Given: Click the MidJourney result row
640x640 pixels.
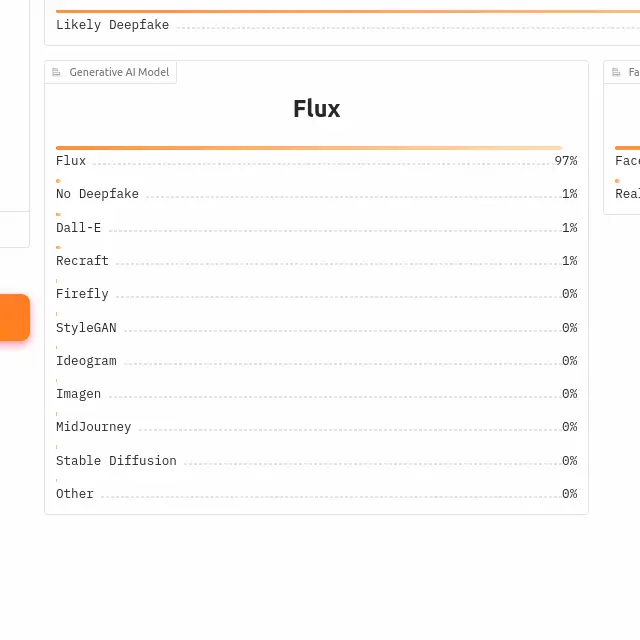Looking at the screenshot, I should coord(316,427).
